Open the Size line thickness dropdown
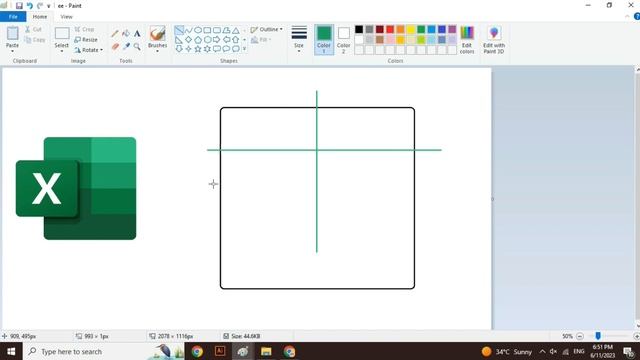The image size is (640, 360). coord(299,39)
